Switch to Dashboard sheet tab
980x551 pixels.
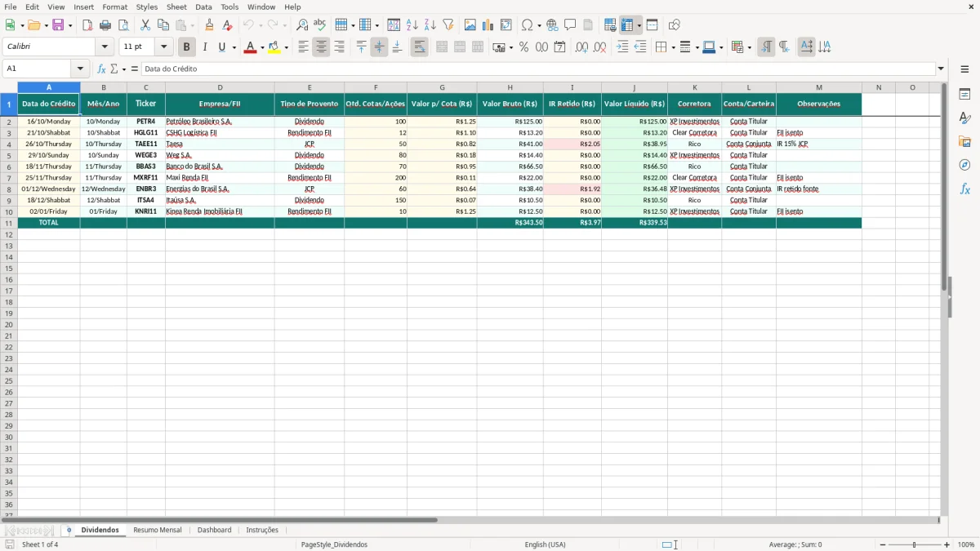(x=214, y=530)
